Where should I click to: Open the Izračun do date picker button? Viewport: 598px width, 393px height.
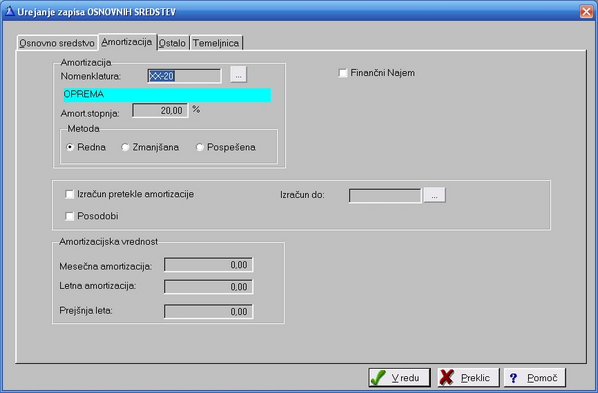point(434,195)
